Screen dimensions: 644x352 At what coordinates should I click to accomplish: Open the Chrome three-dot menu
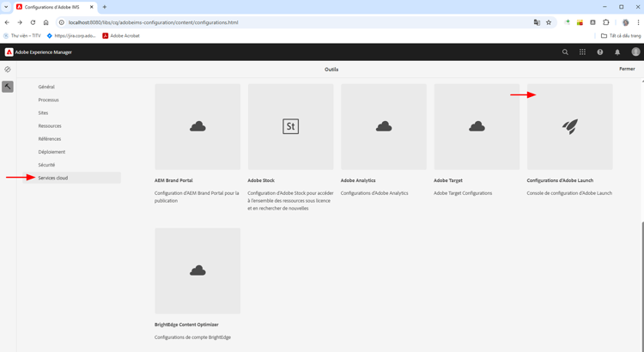click(x=638, y=22)
